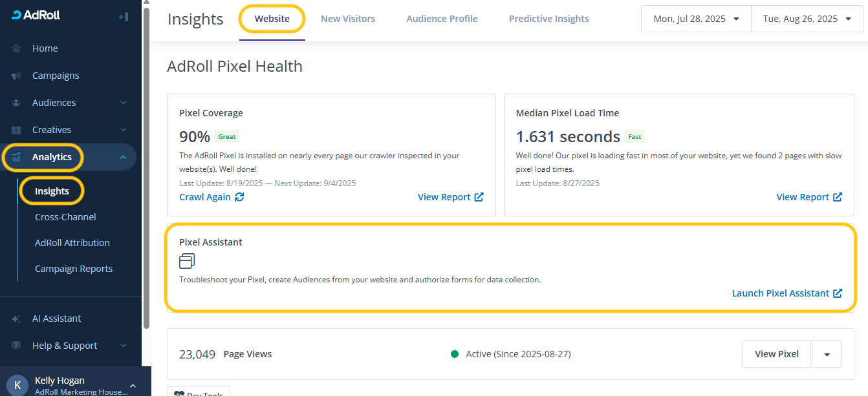Image resolution: width=868 pixels, height=396 pixels.
Task: Open the Predictive Insights tab
Action: tap(548, 19)
